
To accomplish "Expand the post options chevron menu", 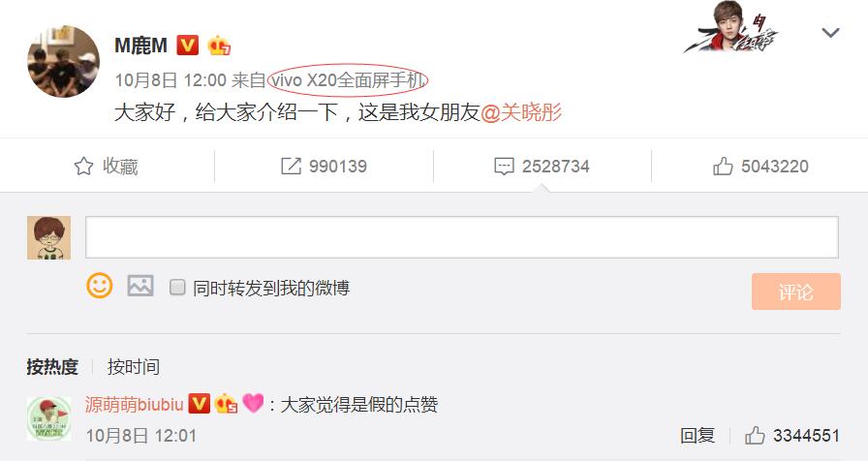I will [830, 33].
